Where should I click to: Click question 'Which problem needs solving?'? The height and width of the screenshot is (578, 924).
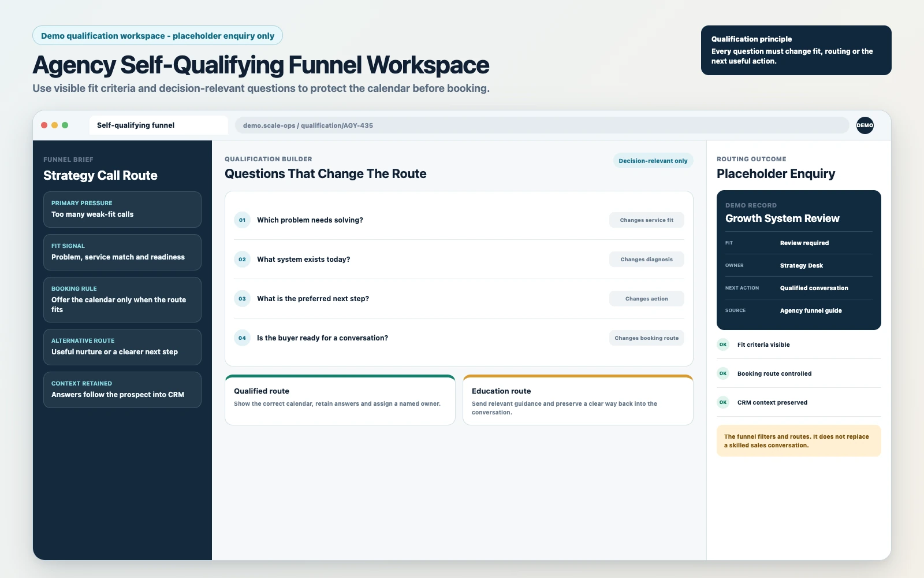click(310, 220)
